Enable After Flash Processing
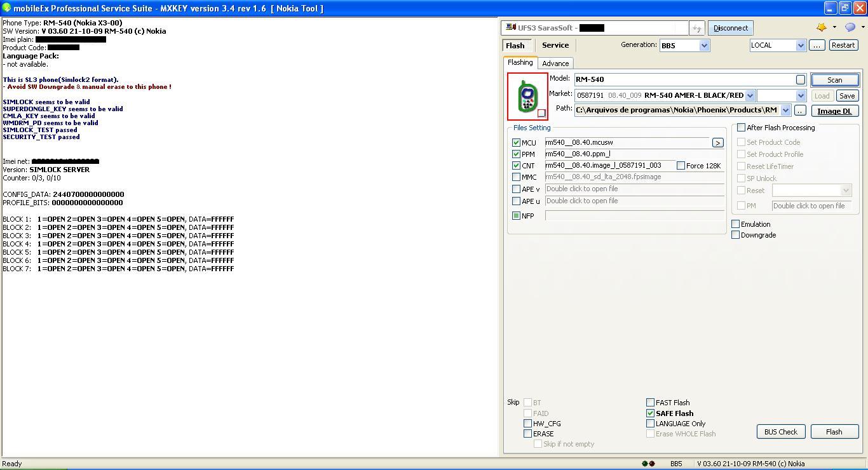The width and height of the screenshot is (868, 470). (x=741, y=128)
